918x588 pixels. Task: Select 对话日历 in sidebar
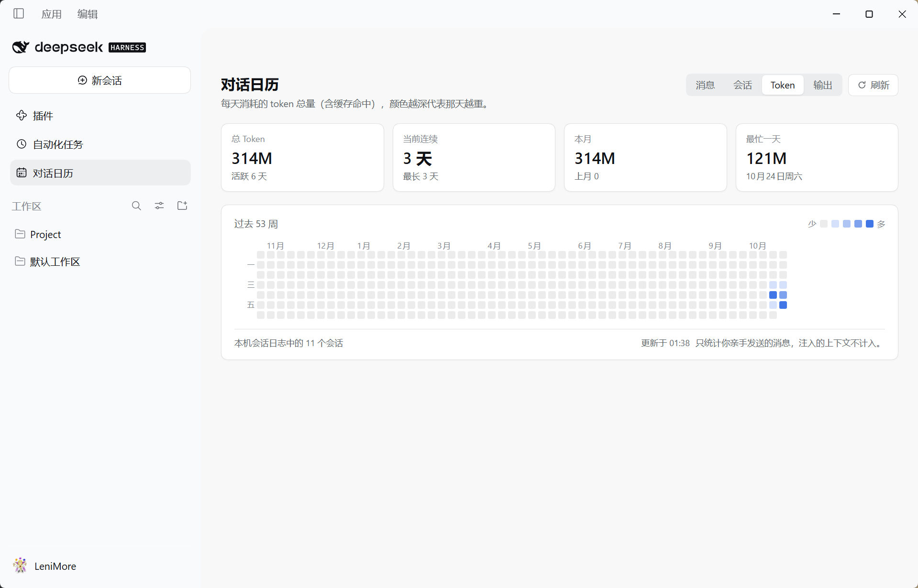point(100,173)
